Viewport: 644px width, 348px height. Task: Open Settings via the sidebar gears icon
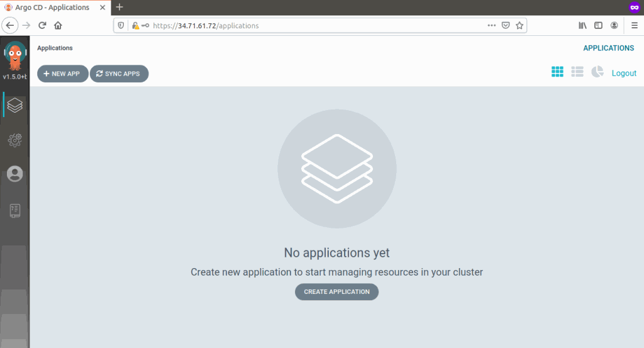pyautogui.click(x=15, y=140)
